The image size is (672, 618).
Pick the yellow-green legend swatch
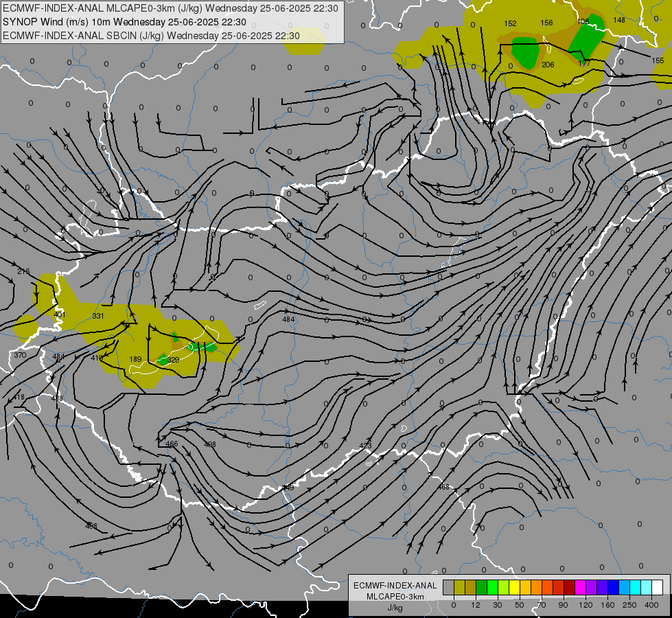504,587
